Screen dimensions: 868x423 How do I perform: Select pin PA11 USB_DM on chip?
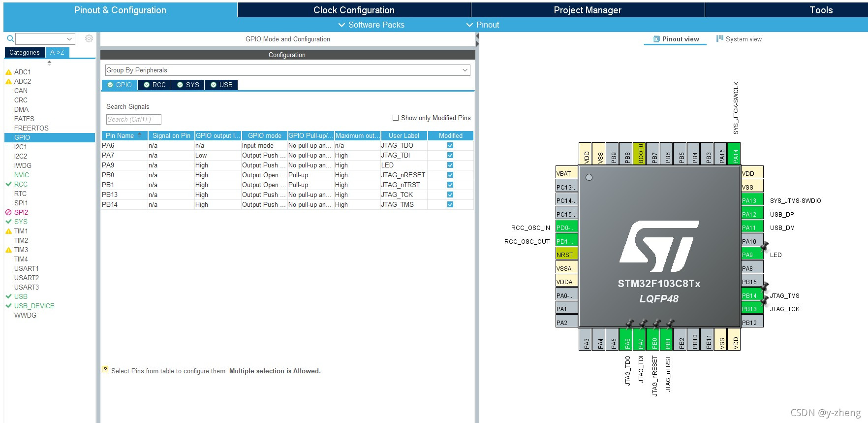coord(752,228)
